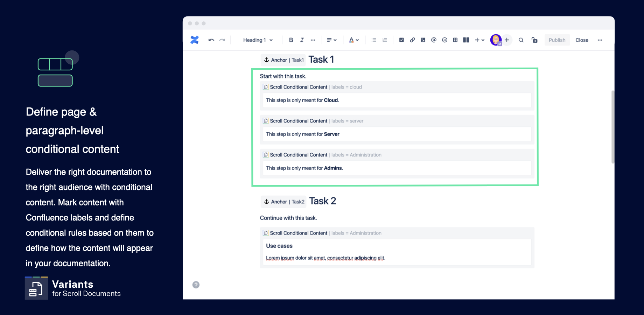Click the 'Start with this task.' paragraph
Image resolution: width=644 pixels, height=315 pixels.
click(x=283, y=76)
